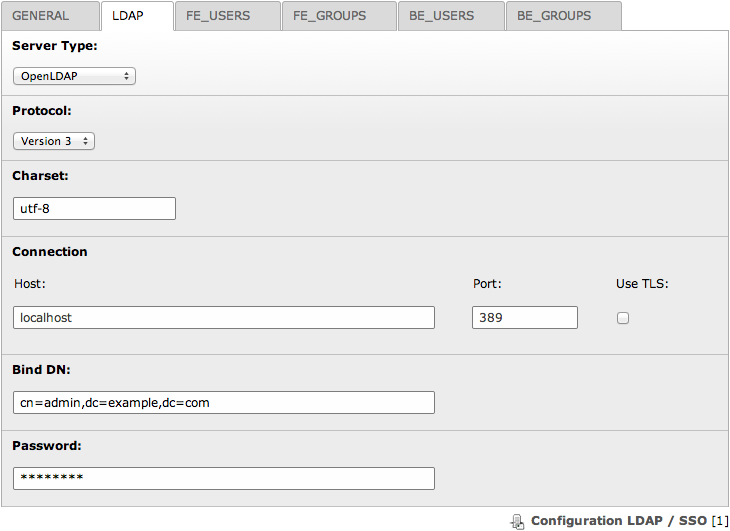Click the Configuration LDAP / SSO caption
Image resolution: width=730 pixels, height=531 pixels.
click(618, 521)
